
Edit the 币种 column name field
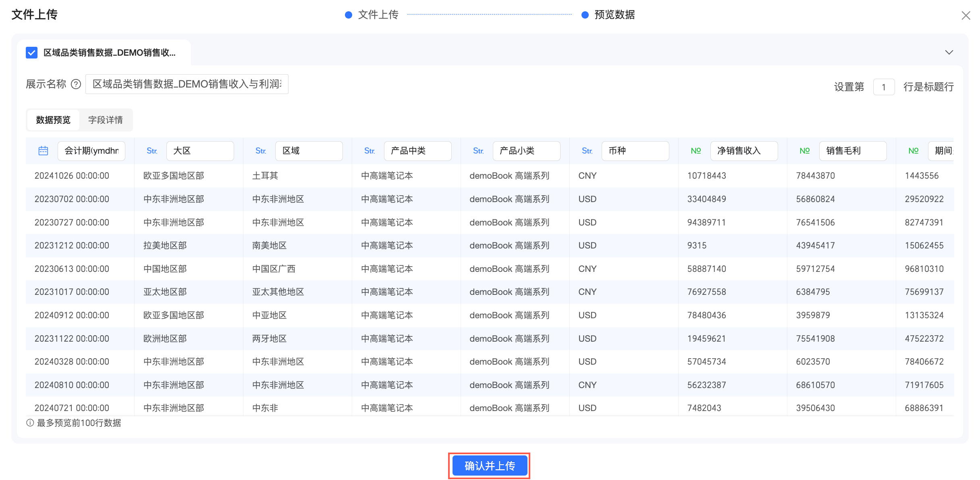635,151
